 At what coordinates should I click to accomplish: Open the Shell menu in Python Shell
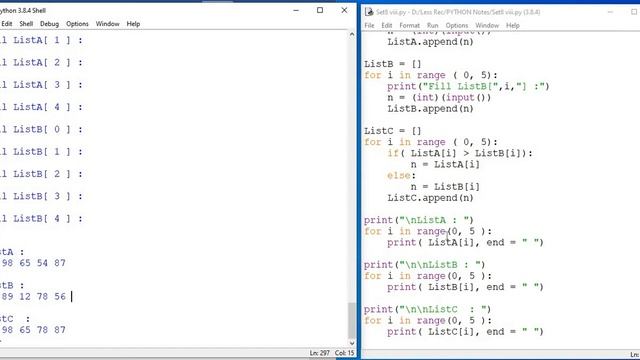point(26,24)
